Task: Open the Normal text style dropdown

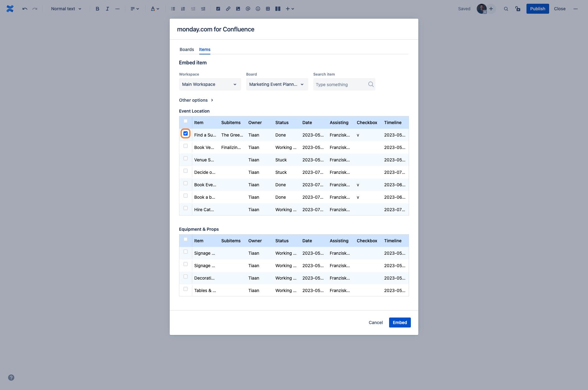Action: click(66, 9)
